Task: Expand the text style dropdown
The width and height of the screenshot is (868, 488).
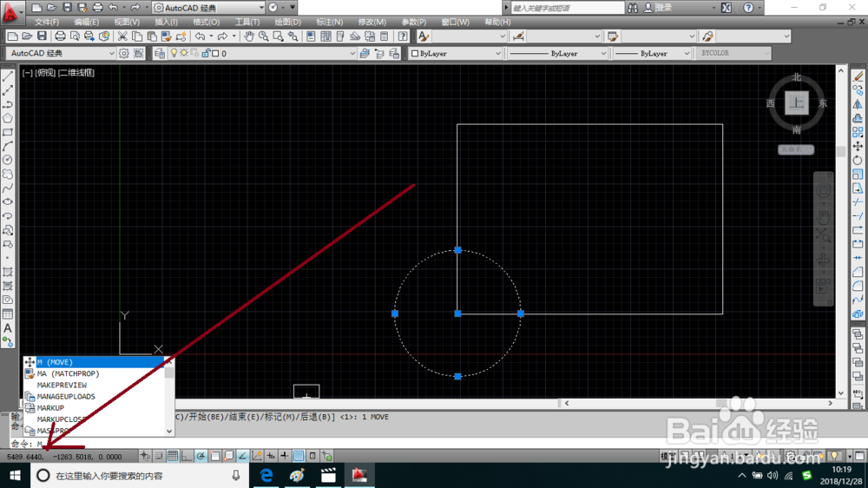Action: point(503,36)
